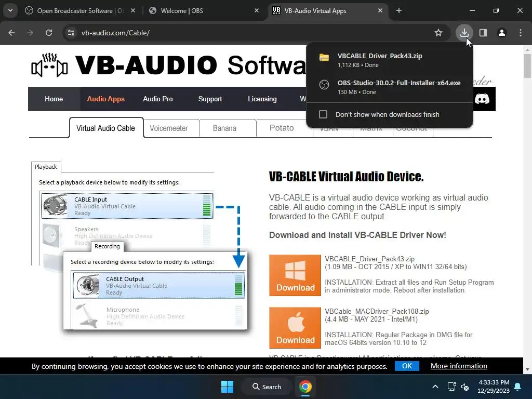Open the VBCABLE zip folder icon in downloads
The width and height of the screenshot is (532, 399).
[324, 58]
